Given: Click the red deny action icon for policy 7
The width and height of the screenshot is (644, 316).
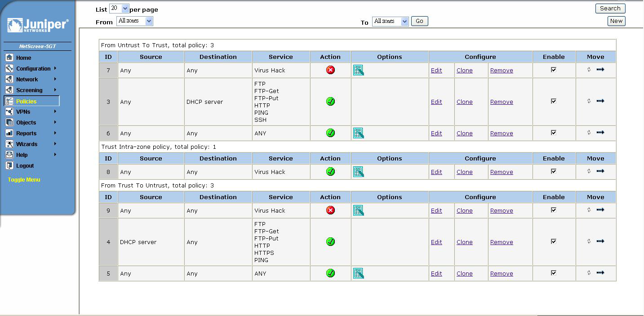Looking at the screenshot, I should click(x=330, y=70).
